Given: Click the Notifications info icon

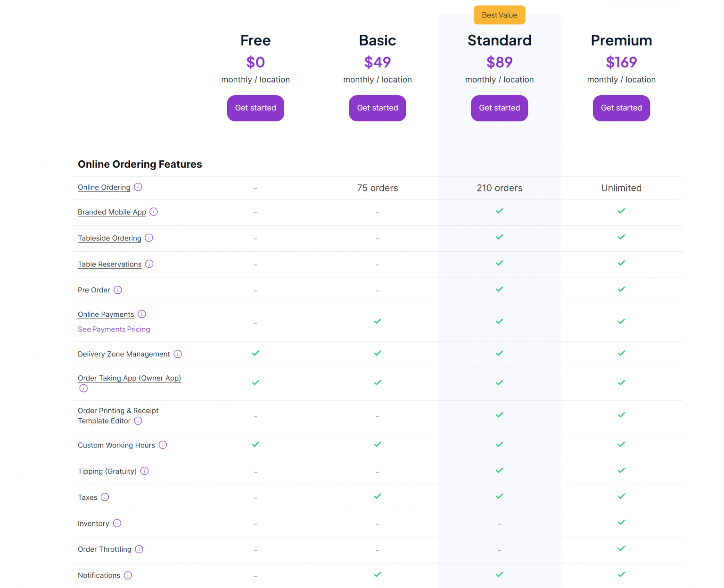Looking at the screenshot, I should [128, 575].
